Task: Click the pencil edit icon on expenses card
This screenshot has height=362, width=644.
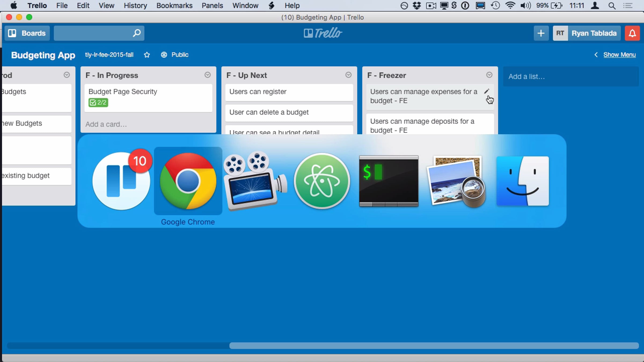Action: point(486,91)
